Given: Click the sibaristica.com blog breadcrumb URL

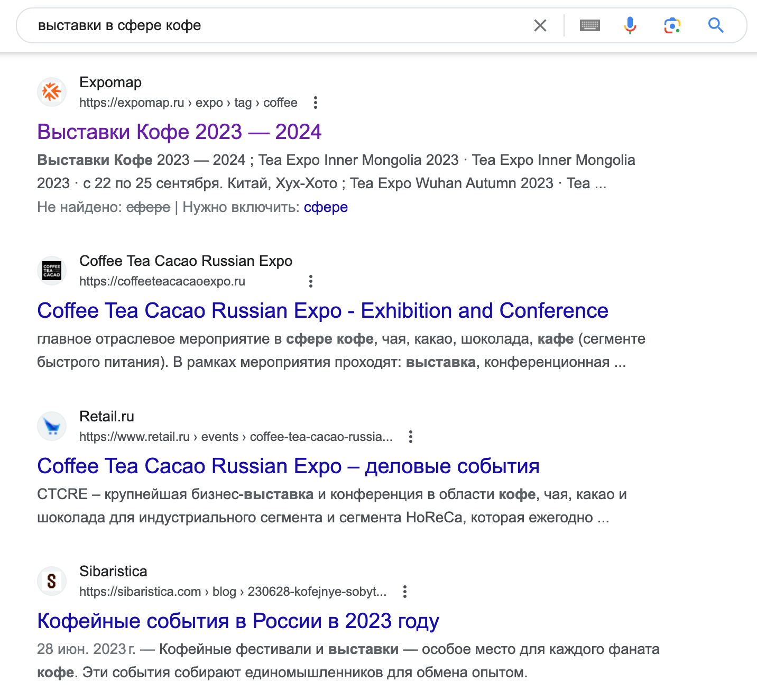Looking at the screenshot, I should pyautogui.click(x=233, y=592).
